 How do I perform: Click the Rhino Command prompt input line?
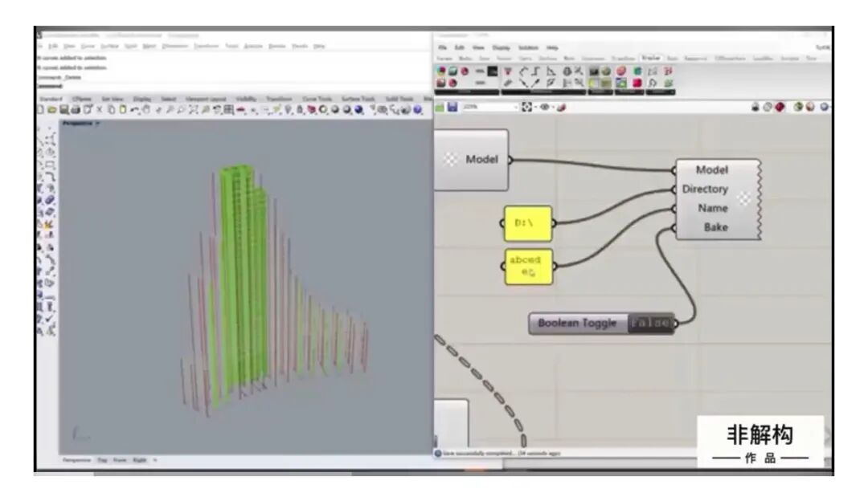232,87
